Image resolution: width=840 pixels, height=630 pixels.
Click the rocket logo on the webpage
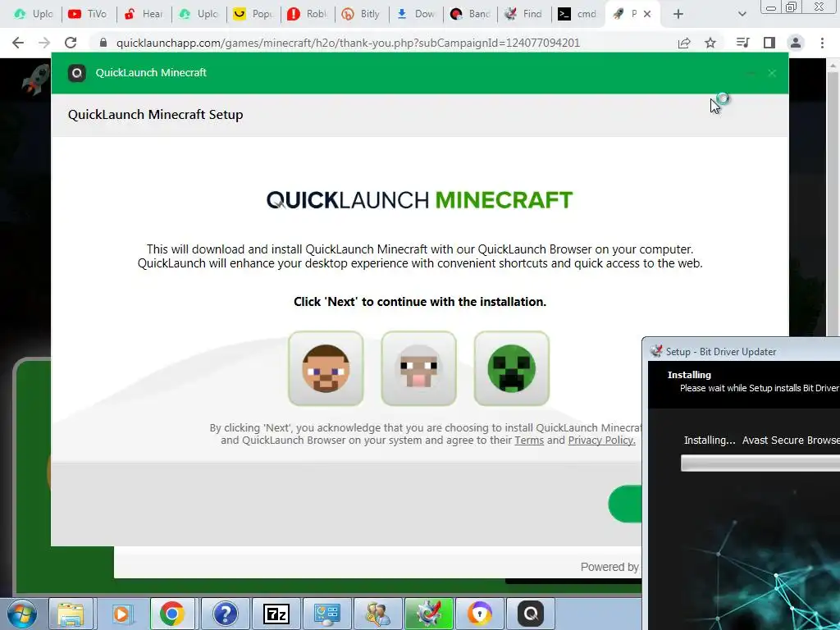click(35, 81)
